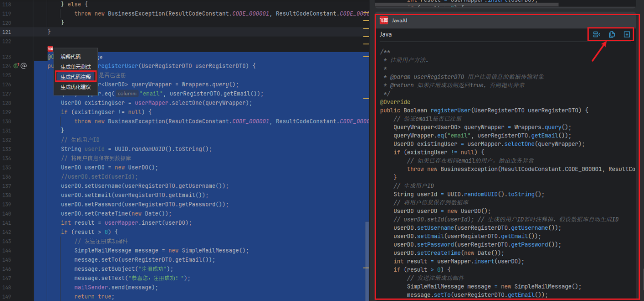This screenshot has width=644, height=301.
Task: Choose 解释代码 from the popup menu
Action: click(x=70, y=57)
